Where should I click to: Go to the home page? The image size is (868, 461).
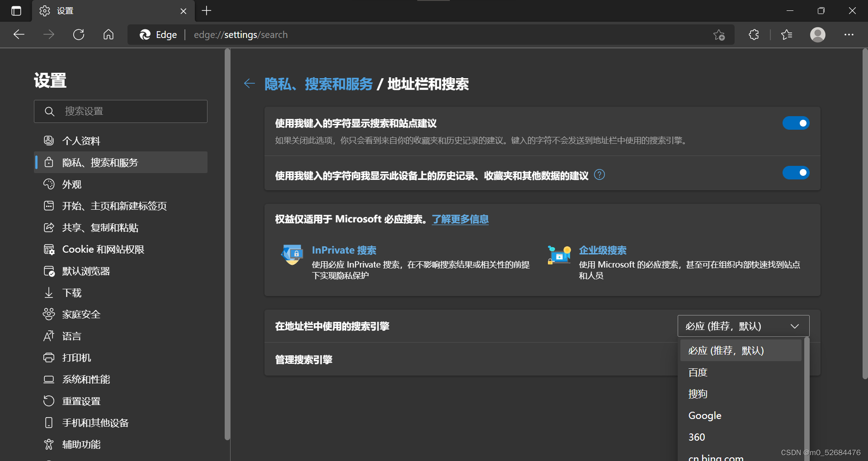pyautogui.click(x=108, y=35)
